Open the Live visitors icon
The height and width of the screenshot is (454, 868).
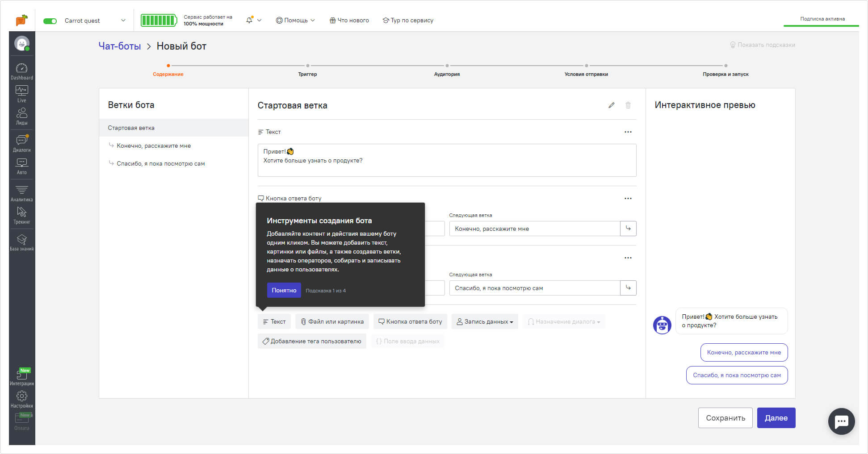click(21, 94)
